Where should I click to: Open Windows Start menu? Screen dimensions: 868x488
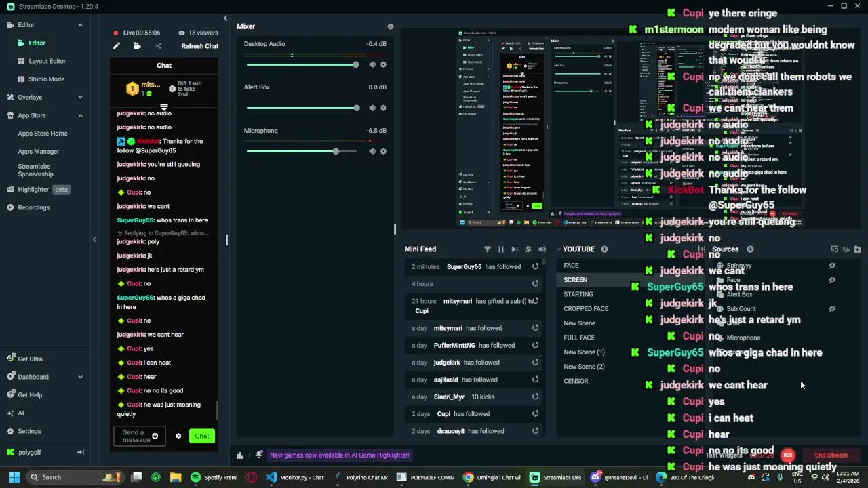pos(14,477)
